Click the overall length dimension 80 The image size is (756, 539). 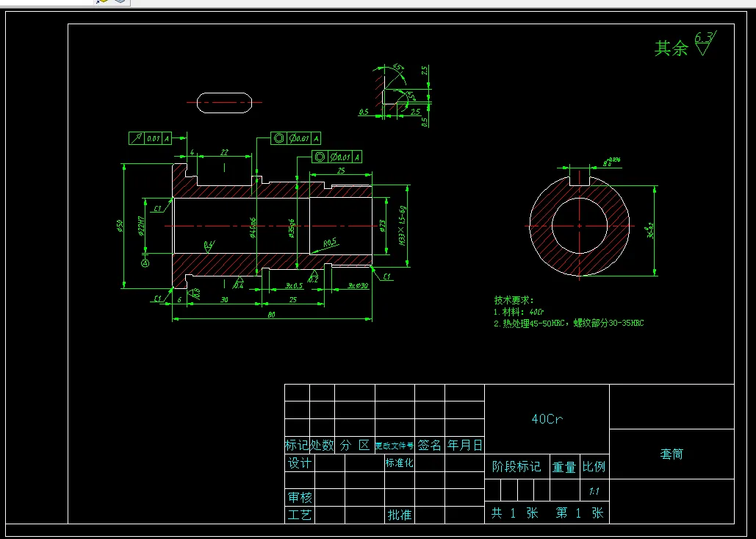click(x=271, y=315)
